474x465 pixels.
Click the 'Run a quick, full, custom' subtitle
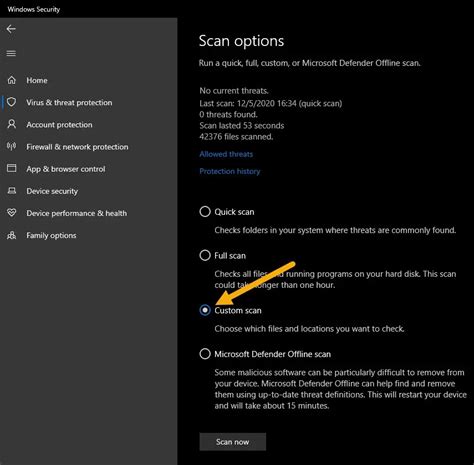pyautogui.click(x=310, y=63)
